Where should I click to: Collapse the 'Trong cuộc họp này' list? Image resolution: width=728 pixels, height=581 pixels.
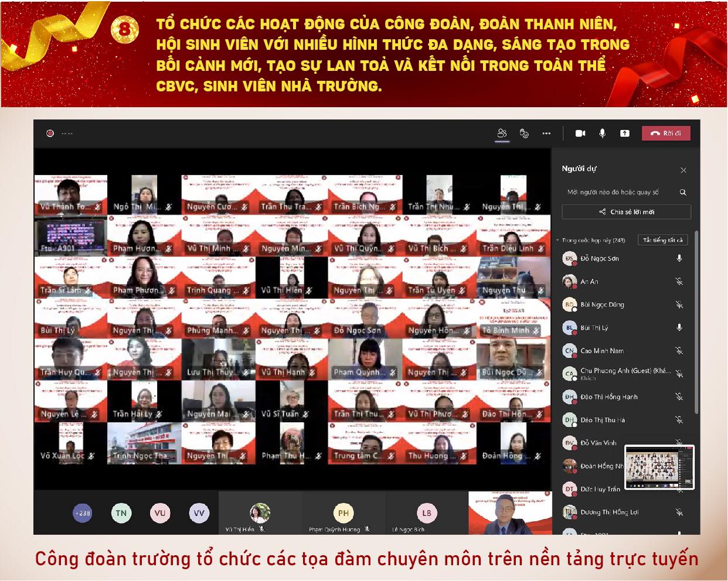point(557,240)
